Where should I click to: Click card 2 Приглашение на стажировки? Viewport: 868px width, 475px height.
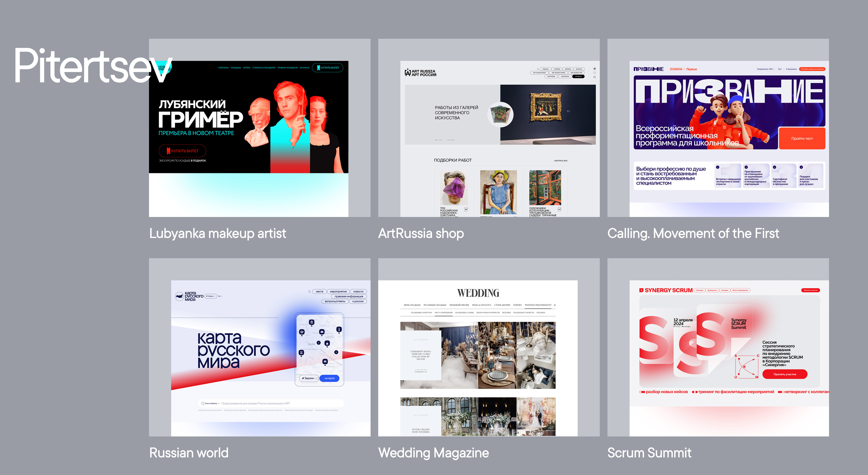point(756,176)
